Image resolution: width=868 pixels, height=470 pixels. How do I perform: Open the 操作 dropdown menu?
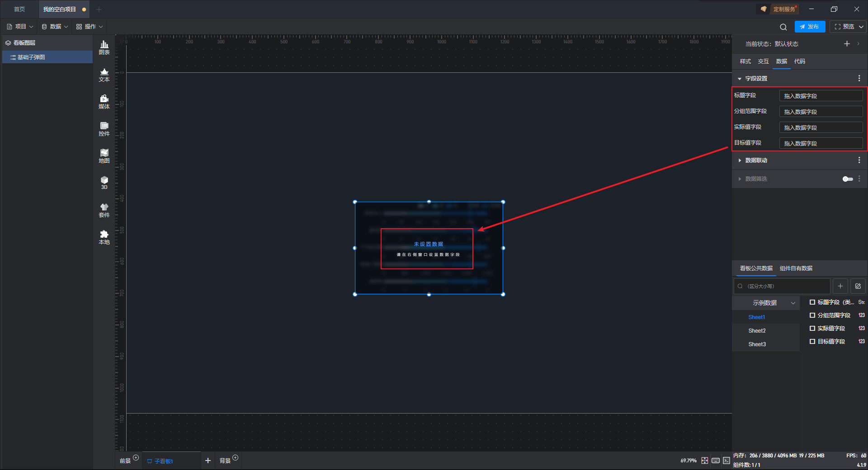click(90, 27)
